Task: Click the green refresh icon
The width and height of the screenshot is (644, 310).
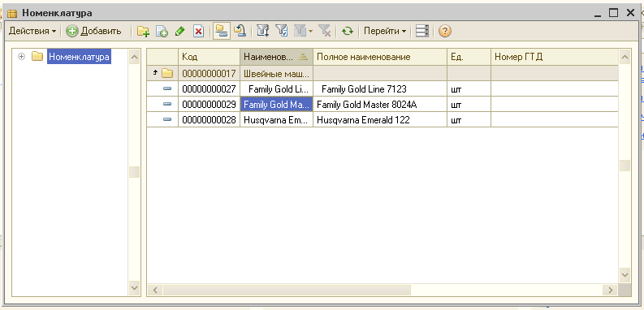Action: pyautogui.click(x=348, y=31)
